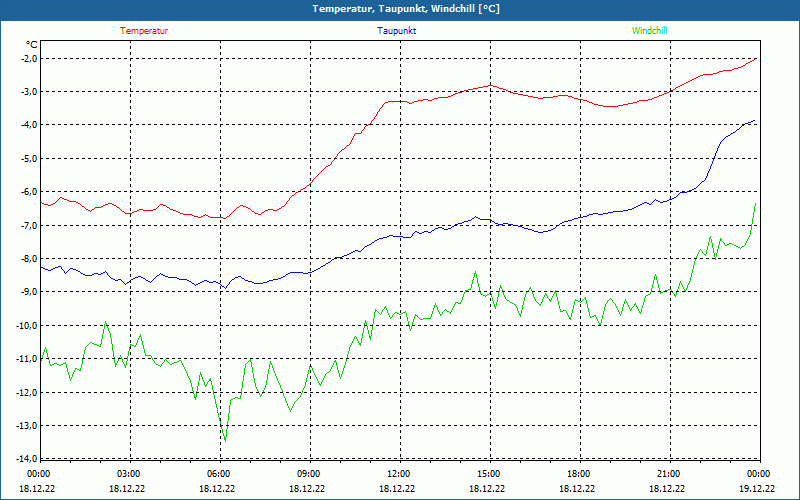Click the '-9,0' y-axis value

29,292
